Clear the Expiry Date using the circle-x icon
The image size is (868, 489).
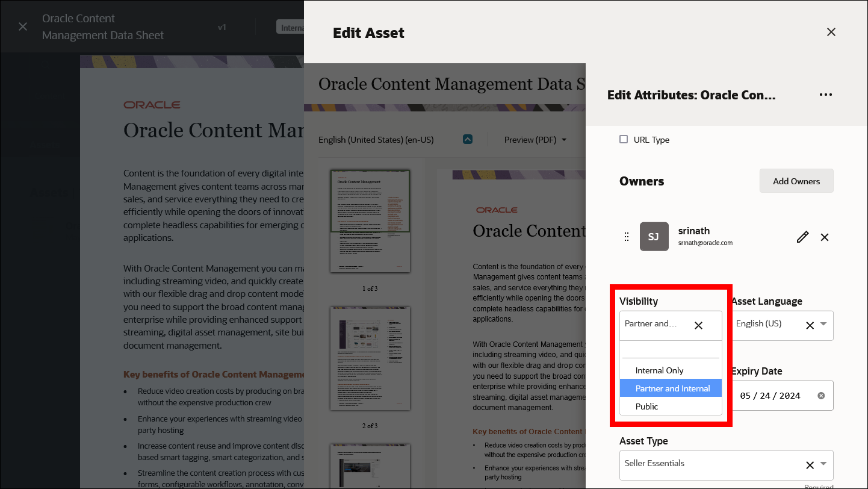coord(820,395)
